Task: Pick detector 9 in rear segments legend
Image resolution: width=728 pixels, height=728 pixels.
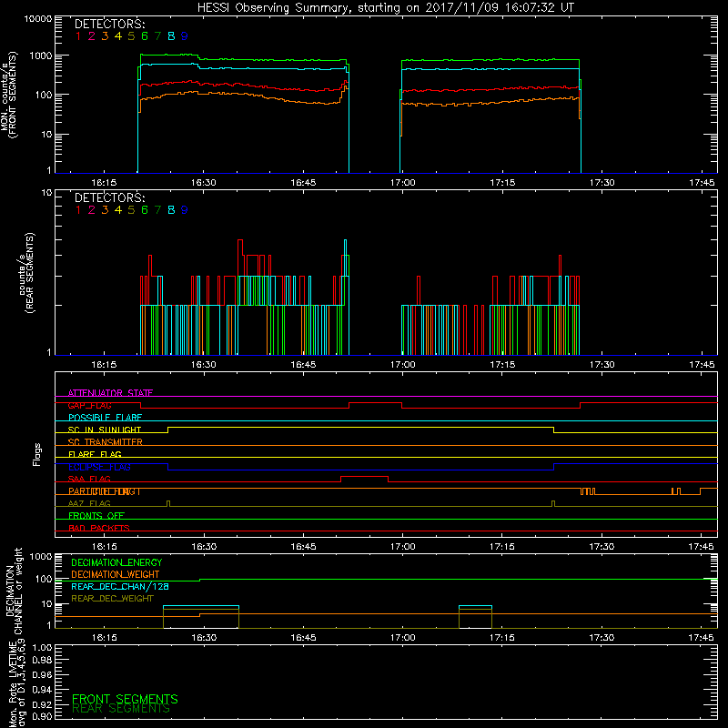Action: pos(185,210)
